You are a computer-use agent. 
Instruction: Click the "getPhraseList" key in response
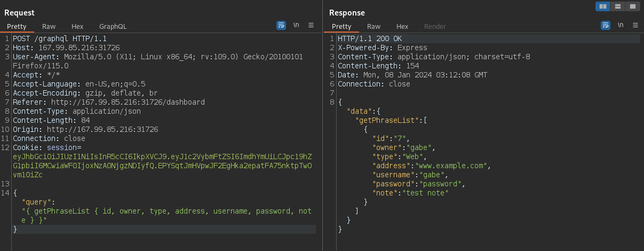pyautogui.click(x=387, y=120)
